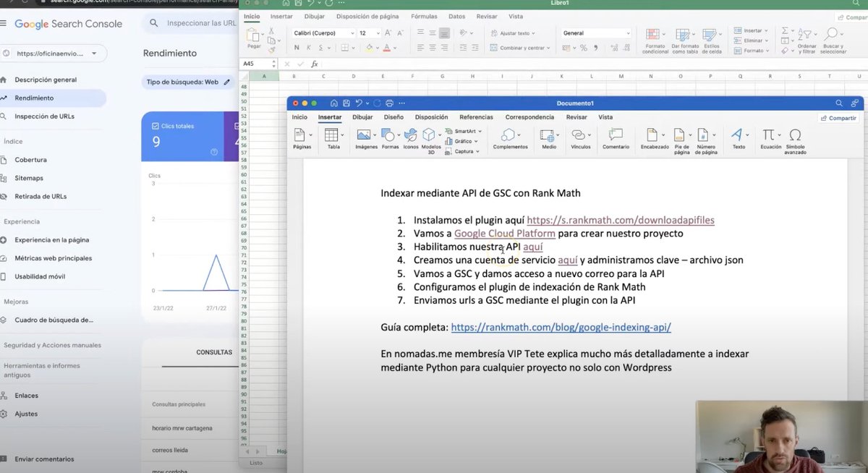This screenshot has height=473, width=868.
Task: Open Google Cloud Platform link in document
Action: (505, 233)
